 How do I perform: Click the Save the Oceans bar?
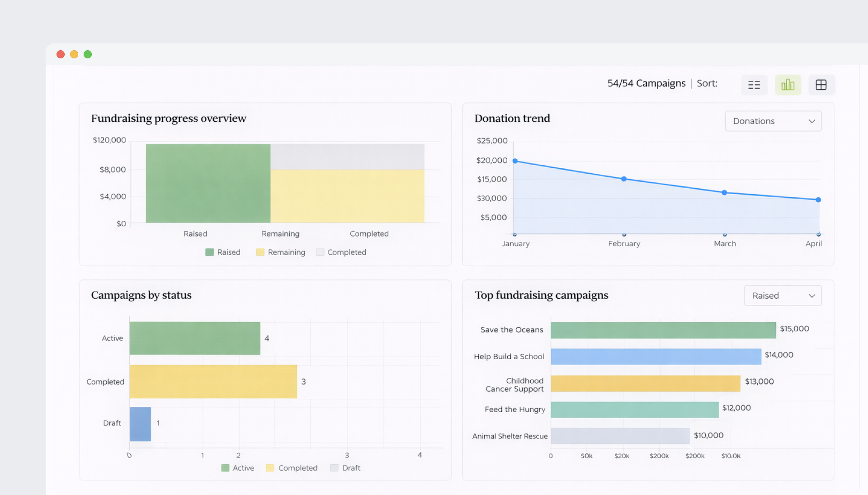click(x=663, y=330)
